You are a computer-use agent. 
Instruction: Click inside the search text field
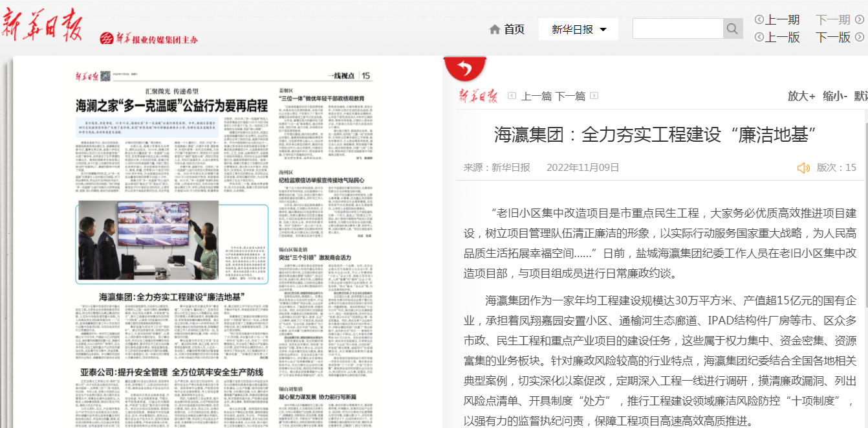point(677,28)
